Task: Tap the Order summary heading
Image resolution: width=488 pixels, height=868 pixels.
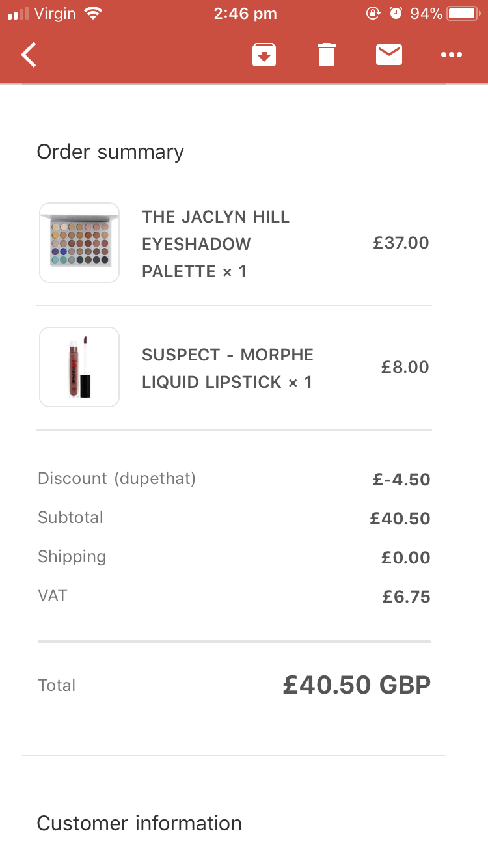Action: [111, 152]
